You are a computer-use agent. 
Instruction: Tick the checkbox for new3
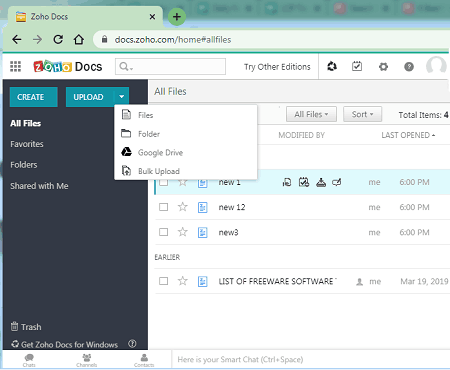click(163, 232)
